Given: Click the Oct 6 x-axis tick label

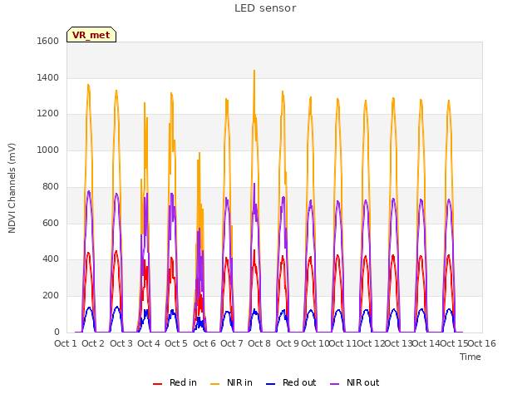Looking at the screenshot, I should (204, 343).
